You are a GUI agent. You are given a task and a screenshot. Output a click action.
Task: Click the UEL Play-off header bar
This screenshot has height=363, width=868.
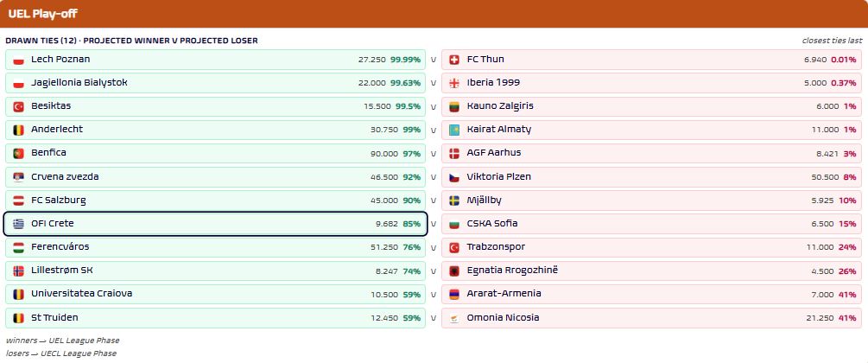pos(434,14)
